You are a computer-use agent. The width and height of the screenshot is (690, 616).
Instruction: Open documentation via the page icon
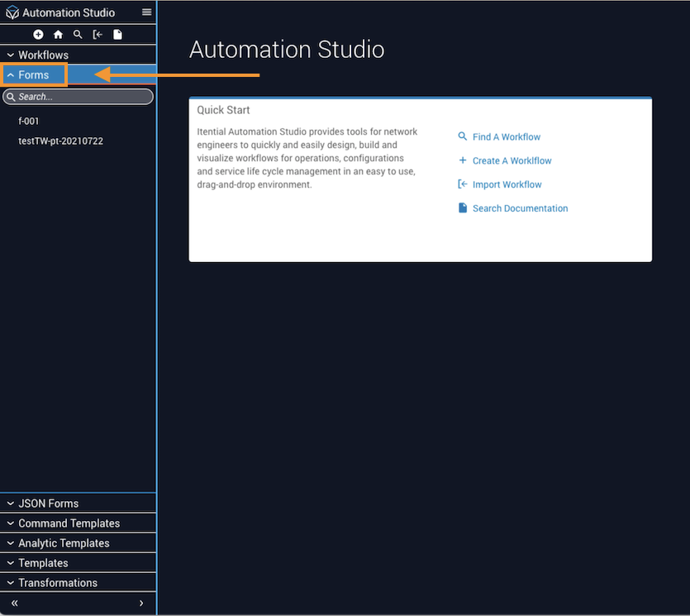pyautogui.click(x=117, y=35)
